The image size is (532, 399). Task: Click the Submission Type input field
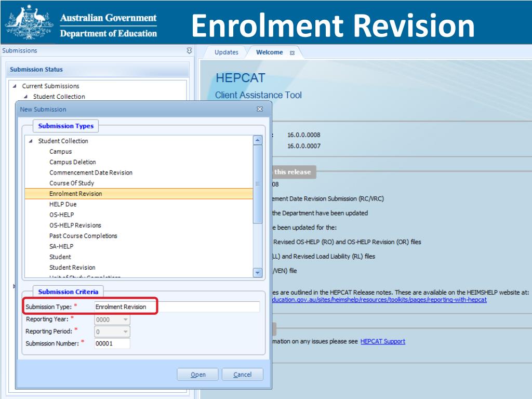(177, 307)
